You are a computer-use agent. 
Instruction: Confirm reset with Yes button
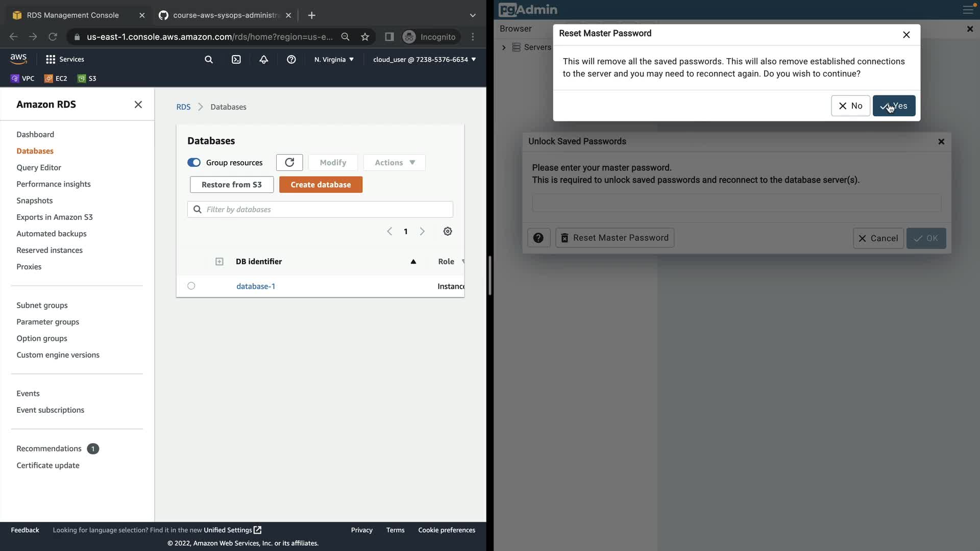(893, 106)
